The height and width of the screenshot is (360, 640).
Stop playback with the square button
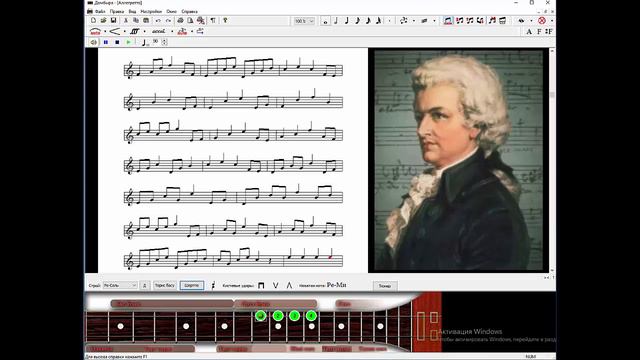[x=117, y=42]
